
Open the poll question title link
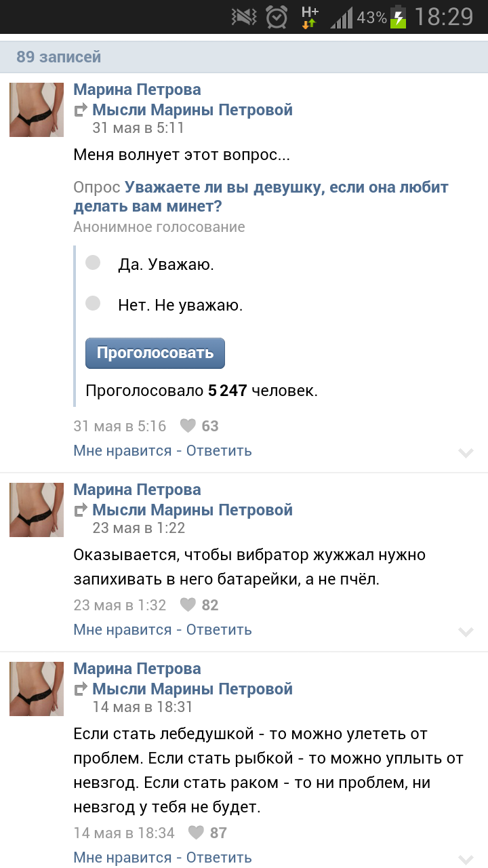point(261,197)
